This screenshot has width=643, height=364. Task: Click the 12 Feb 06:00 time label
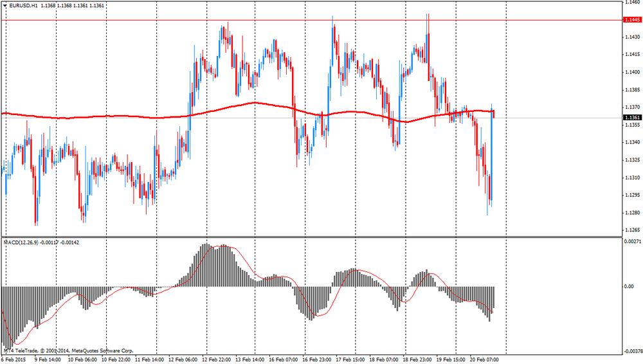pyautogui.click(x=183, y=360)
